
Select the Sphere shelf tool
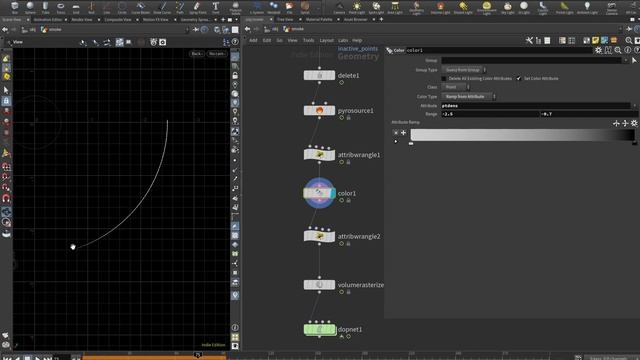click(x=30, y=7)
